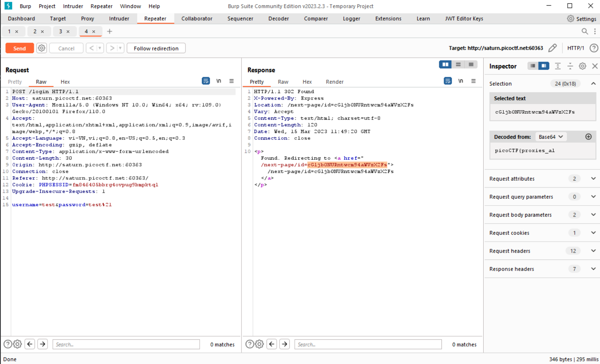Click HTTP/1 protocol toggle
Image resolution: width=600 pixels, height=364 pixels.
coord(575,48)
